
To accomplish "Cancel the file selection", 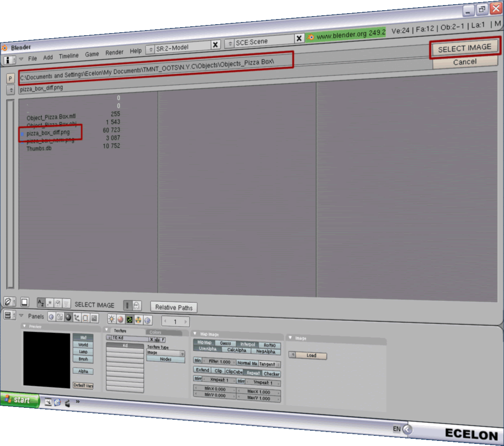I will 465,62.
